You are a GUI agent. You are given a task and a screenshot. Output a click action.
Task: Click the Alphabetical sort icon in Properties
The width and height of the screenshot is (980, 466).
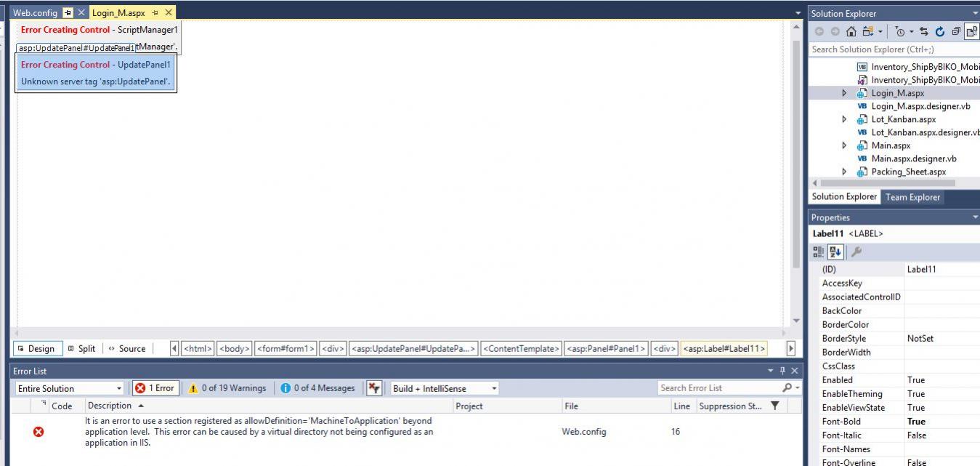coord(836,252)
